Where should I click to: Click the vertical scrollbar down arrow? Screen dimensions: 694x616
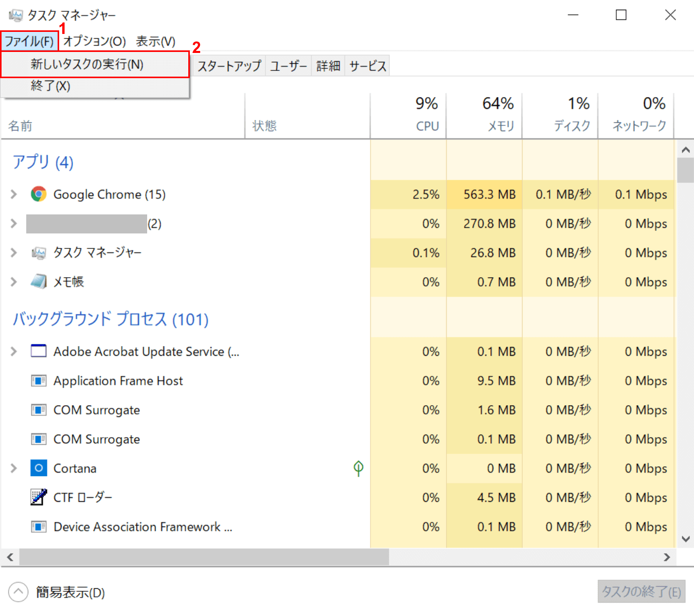coord(685,539)
